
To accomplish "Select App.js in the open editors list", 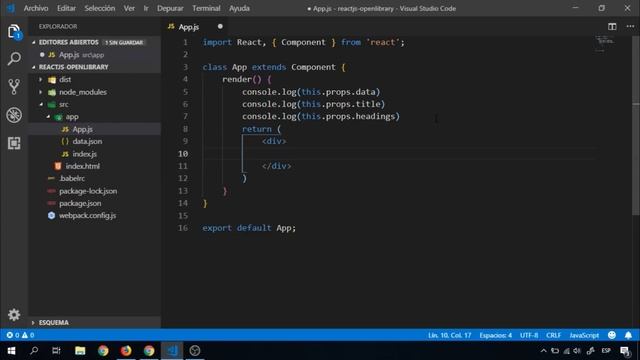I will point(94,55).
